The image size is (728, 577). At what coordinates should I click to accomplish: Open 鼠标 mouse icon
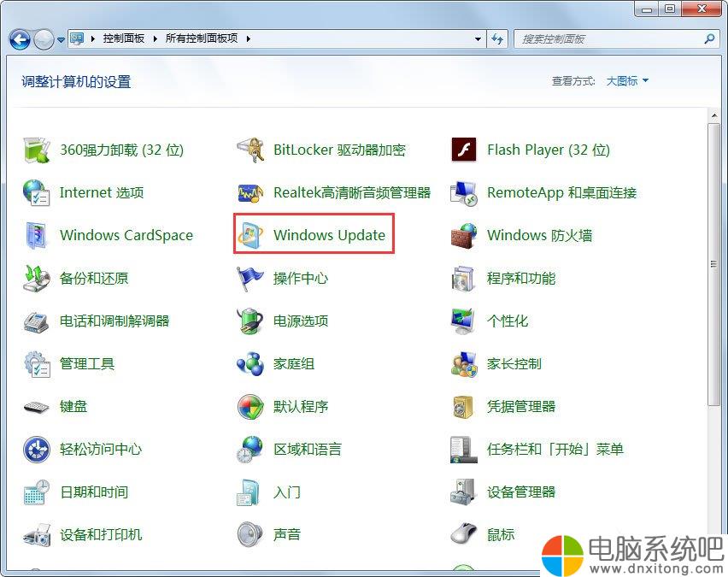(x=464, y=535)
